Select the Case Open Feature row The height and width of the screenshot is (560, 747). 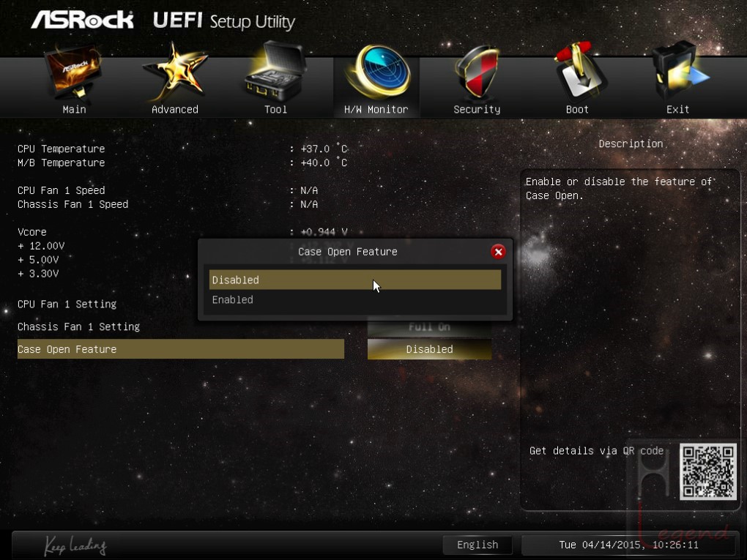181,349
